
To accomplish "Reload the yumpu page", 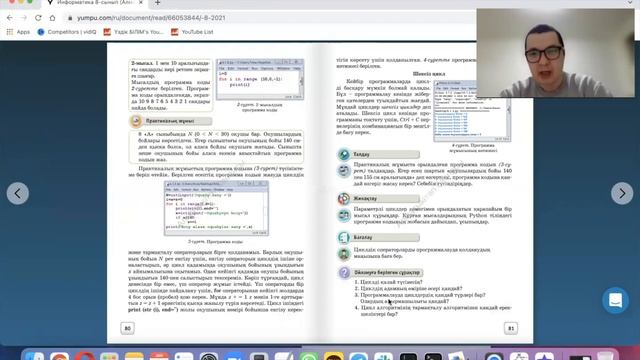I will 38,18.
